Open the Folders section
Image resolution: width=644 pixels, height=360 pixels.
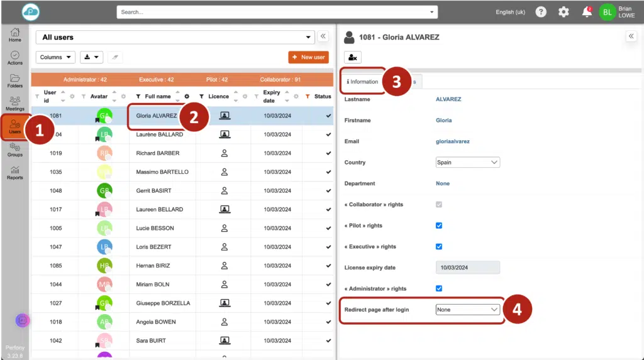point(14,80)
